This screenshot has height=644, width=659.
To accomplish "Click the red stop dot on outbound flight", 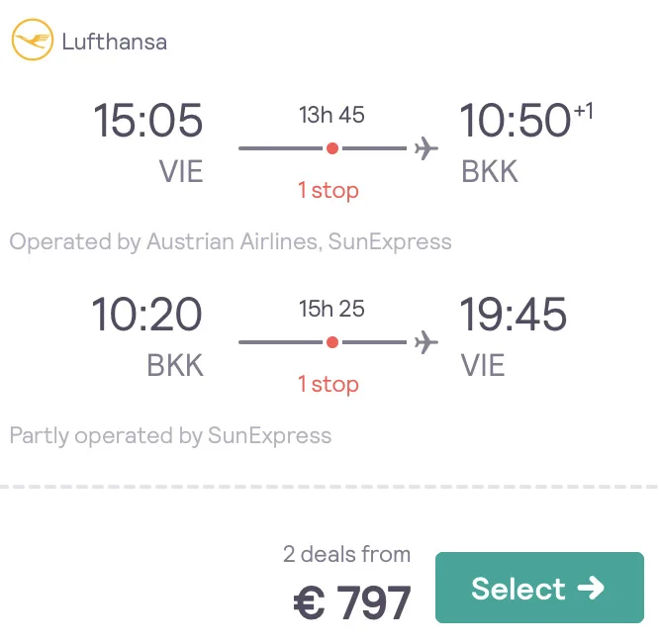I will point(332,148).
